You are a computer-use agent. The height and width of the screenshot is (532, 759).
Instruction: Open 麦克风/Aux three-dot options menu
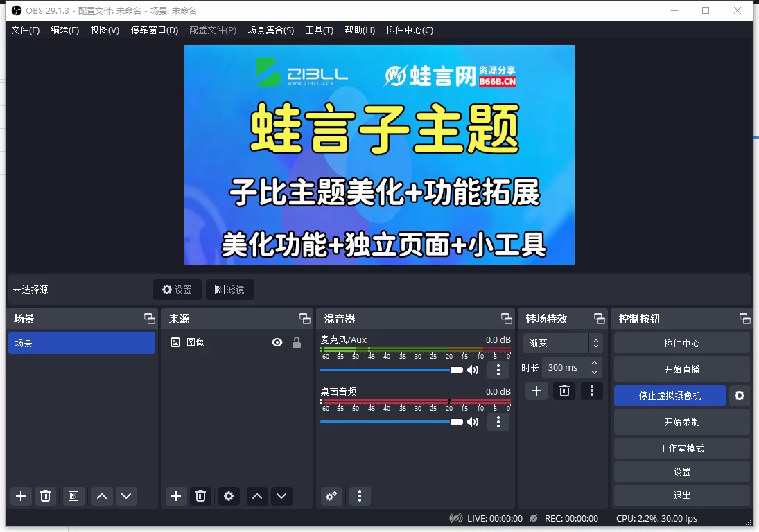(498, 370)
